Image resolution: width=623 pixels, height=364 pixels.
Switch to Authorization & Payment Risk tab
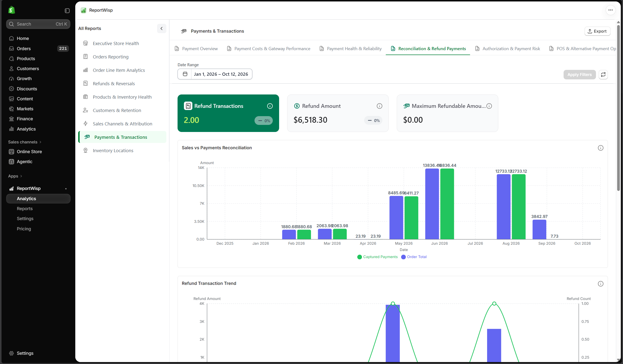(508, 49)
